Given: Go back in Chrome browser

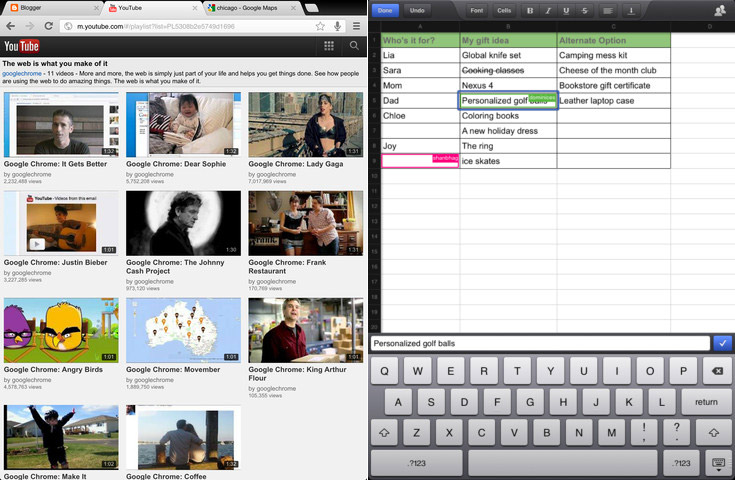Looking at the screenshot, I should point(11,26).
